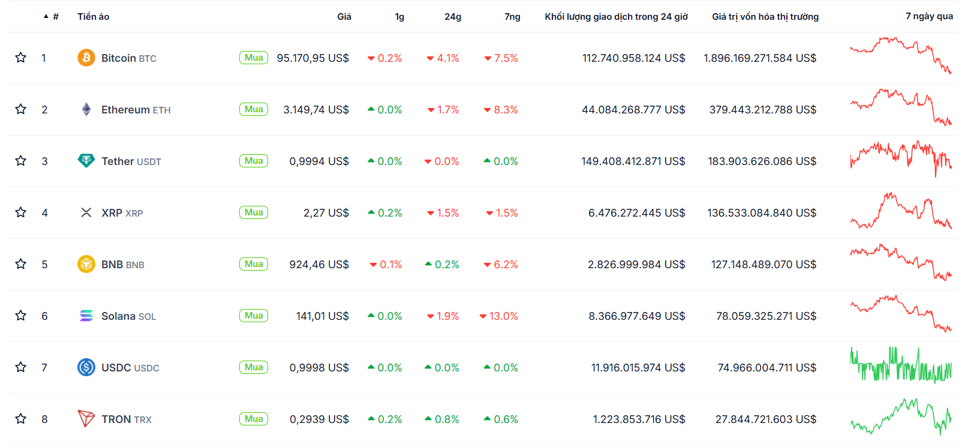Click XRP market cap 136.533.084.840 US$
This screenshot has width=980, height=447.
(762, 213)
